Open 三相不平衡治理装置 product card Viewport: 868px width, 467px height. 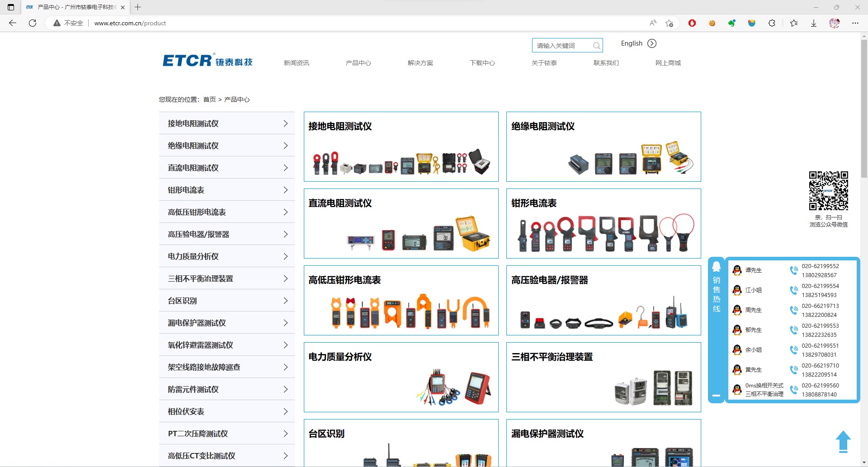point(604,377)
